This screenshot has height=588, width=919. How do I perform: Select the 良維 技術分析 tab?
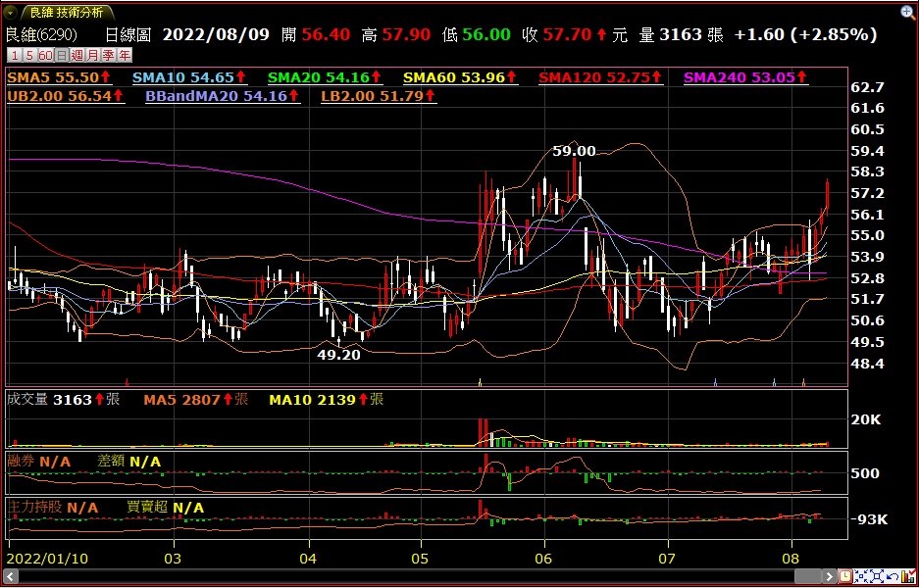point(66,13)
